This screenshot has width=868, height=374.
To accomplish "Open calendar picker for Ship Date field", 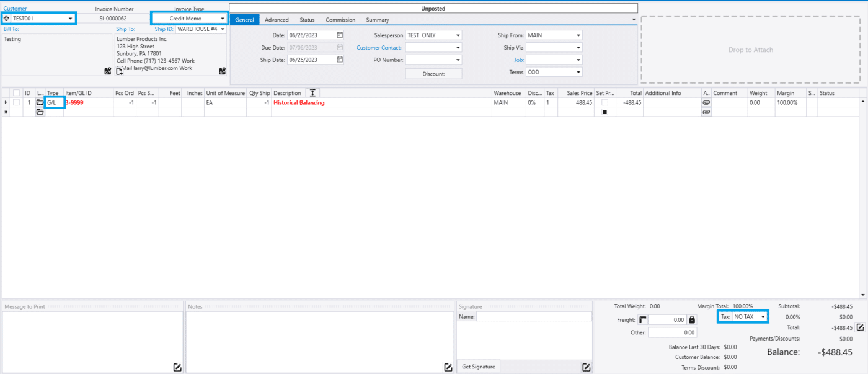I will point(340,60).
